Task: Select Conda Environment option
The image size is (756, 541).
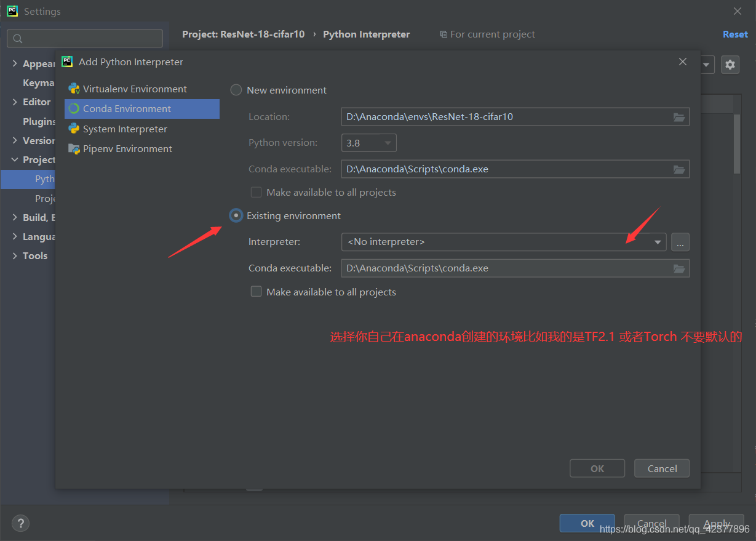Action: [142, 109]
